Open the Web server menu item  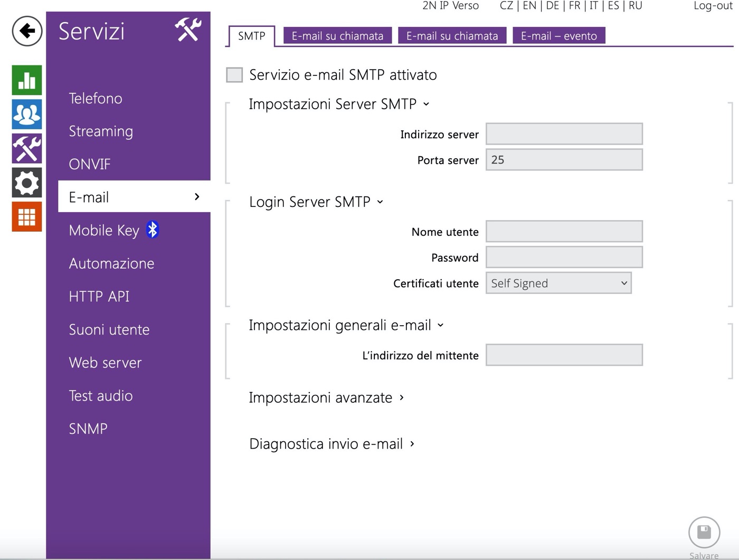pyautogui.click(x=105, y=363)
